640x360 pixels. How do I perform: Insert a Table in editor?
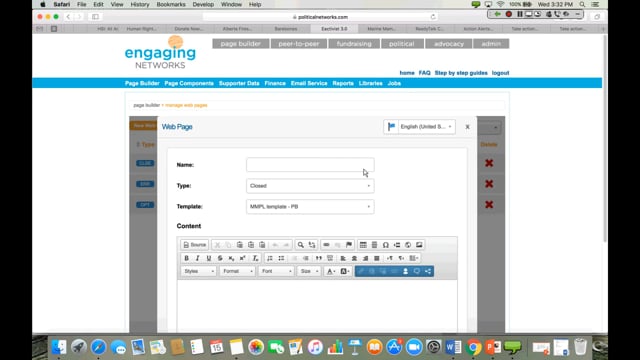tap(363, 245)
